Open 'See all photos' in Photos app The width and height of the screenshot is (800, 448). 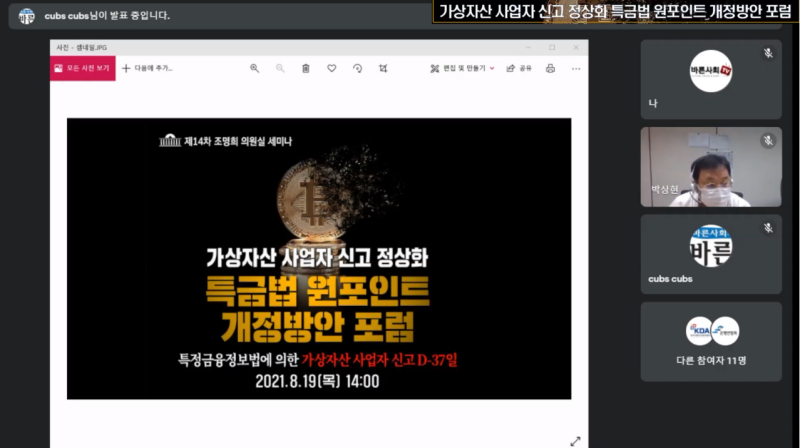click(x=83, y=68)
